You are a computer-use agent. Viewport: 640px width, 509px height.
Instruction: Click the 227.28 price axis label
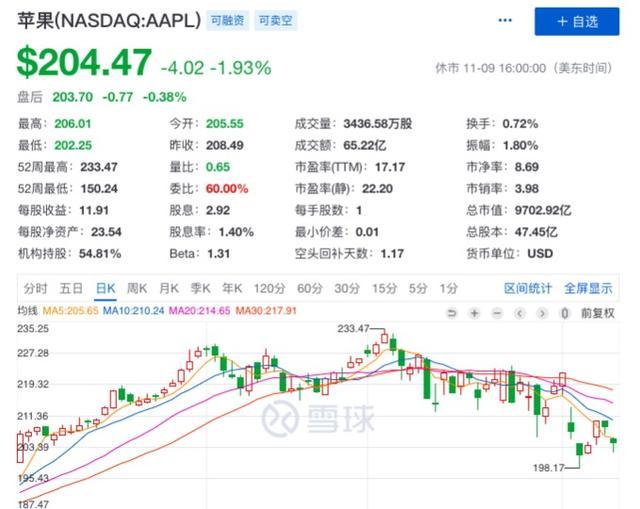[33, 353]
